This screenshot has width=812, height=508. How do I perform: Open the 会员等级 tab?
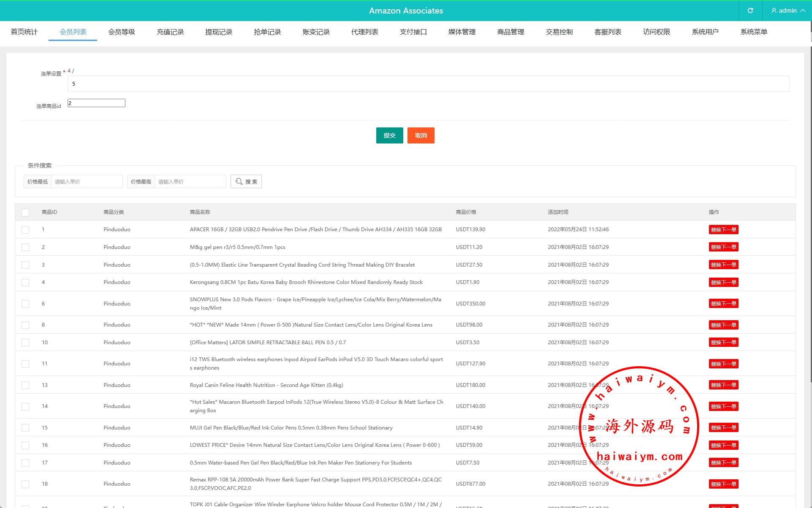tap(122, 32)
